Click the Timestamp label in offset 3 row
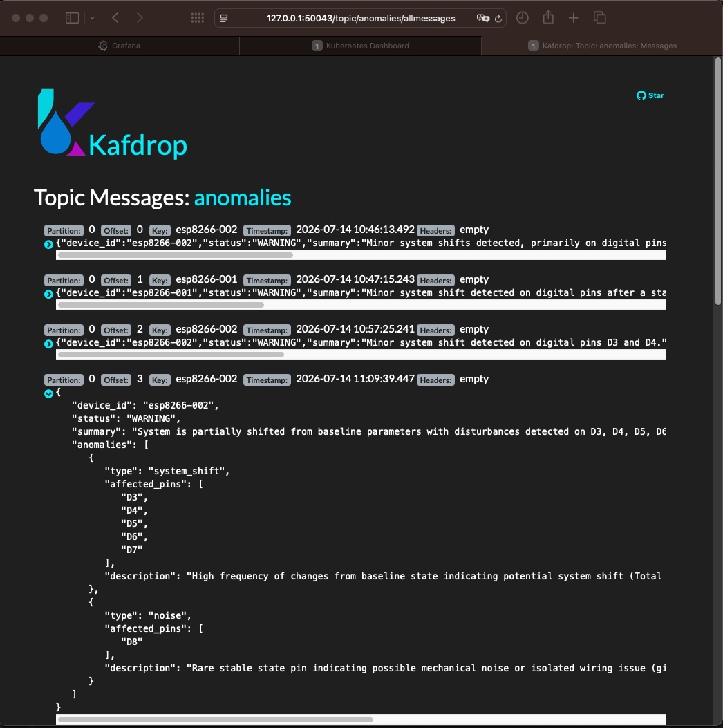Screen dimensions: 723x728 (267, 380)
